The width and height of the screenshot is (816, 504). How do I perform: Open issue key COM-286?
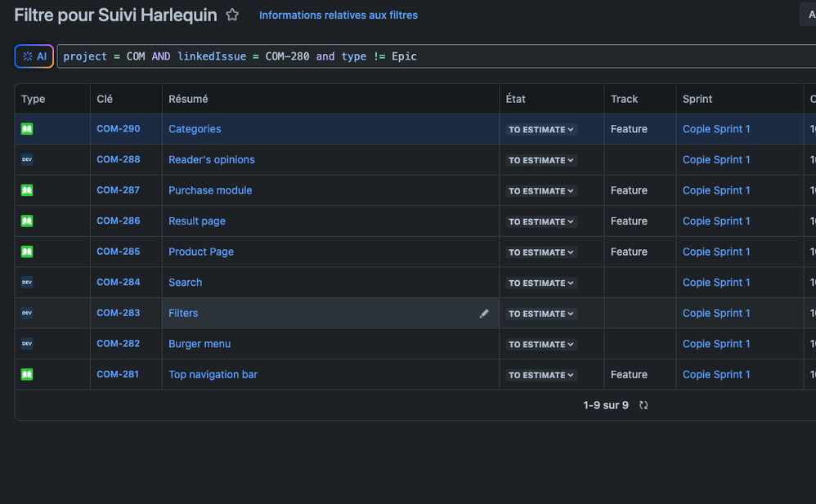click(118, 221)
